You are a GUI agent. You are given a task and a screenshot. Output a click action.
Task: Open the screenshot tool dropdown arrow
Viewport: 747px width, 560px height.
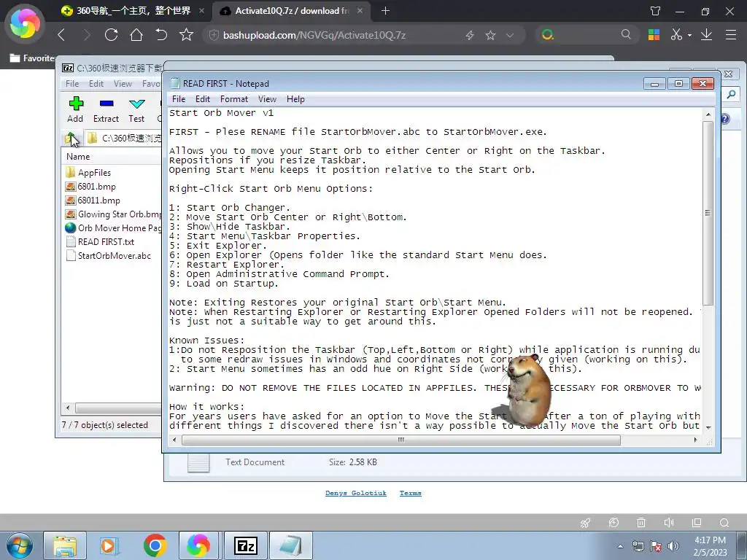pyautogui.click(x=689, y=35)
